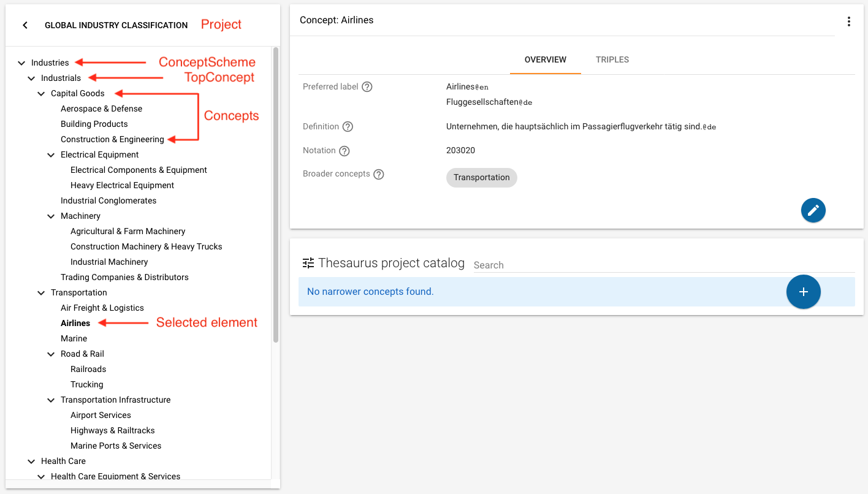The image size is (868, 494).
Task: Click the help icon next to Broader concepts
Action: pos(379,174)
